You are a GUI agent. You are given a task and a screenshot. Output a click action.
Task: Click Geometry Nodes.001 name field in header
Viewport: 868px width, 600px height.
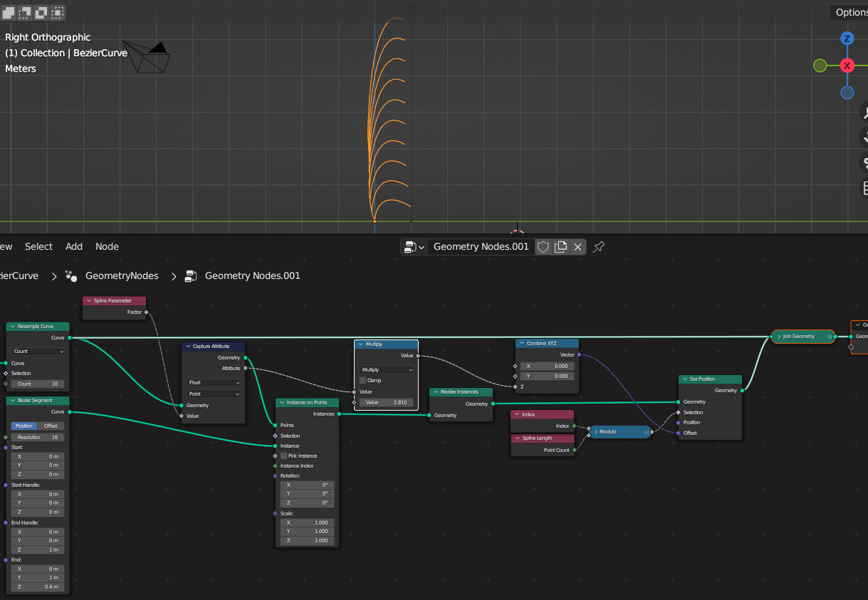coord(481,247)
